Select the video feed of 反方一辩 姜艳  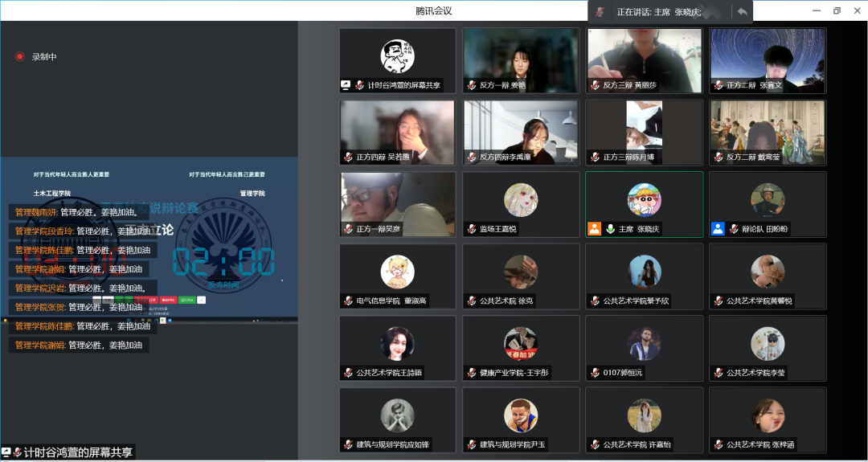point(521,60)
